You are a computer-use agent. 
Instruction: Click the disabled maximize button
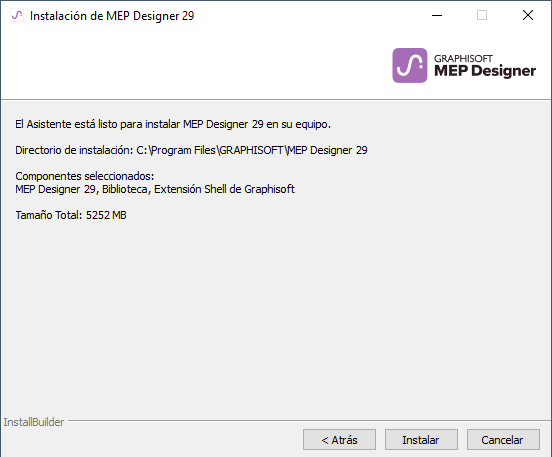(x=482, y=15)
